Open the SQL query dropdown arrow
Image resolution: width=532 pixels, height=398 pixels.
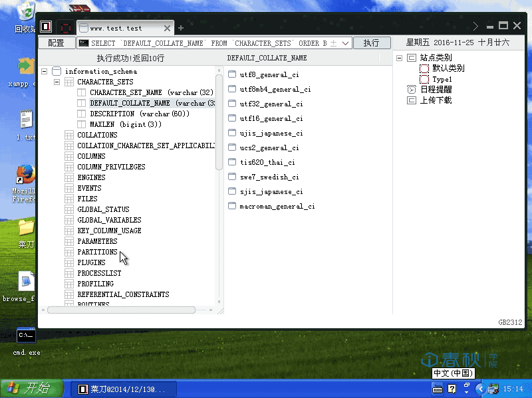(344, 43)
